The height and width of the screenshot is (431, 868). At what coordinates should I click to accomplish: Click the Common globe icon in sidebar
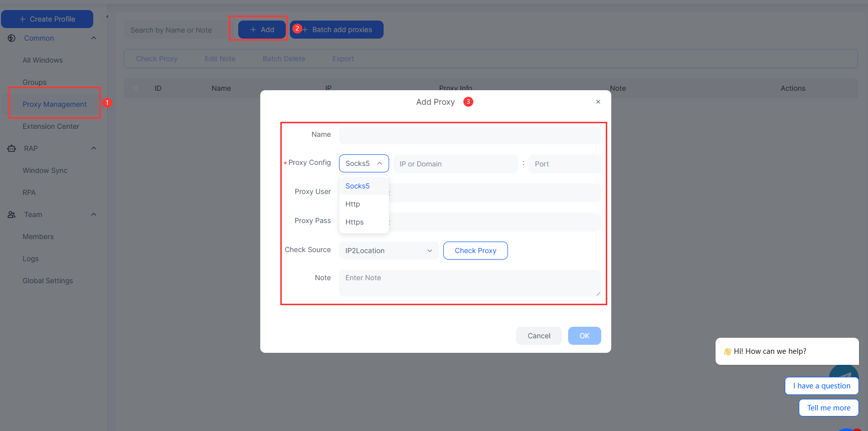(12, 38)
